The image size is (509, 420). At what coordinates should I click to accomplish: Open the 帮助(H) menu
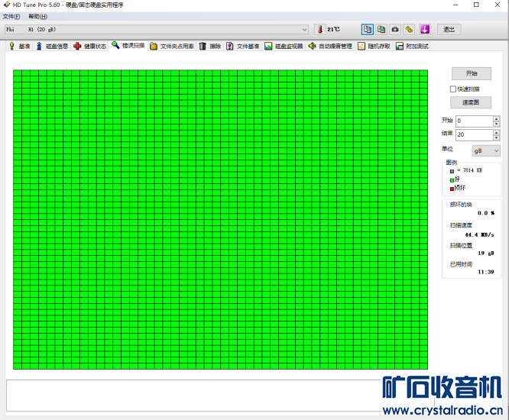(x=37, y=17)
